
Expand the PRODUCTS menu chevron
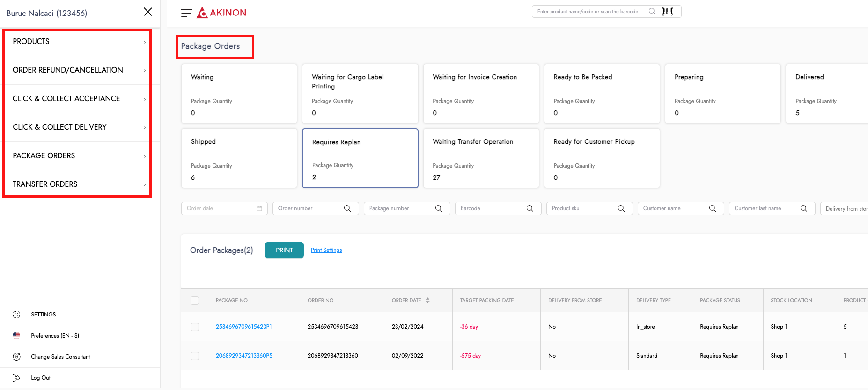click(145, 42)
